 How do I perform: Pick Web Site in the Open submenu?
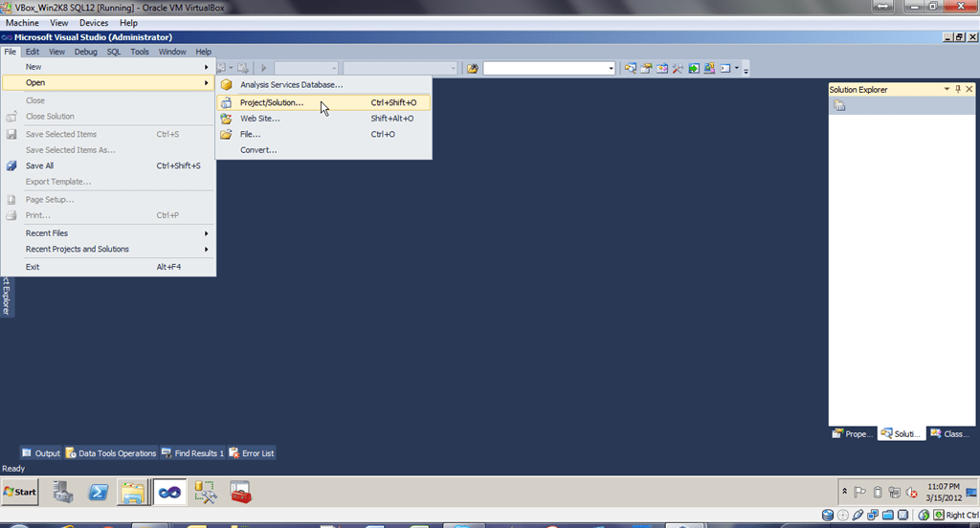point(323,118)
